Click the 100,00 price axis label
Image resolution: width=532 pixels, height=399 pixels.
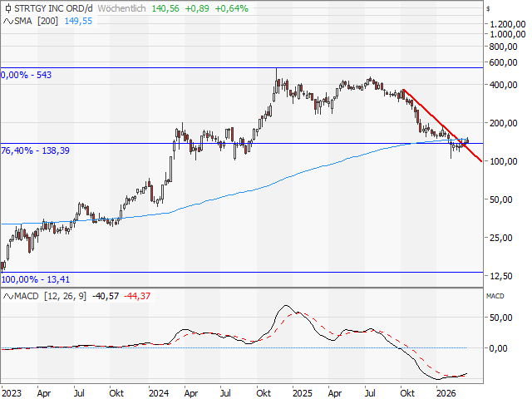tap(503, 161)
